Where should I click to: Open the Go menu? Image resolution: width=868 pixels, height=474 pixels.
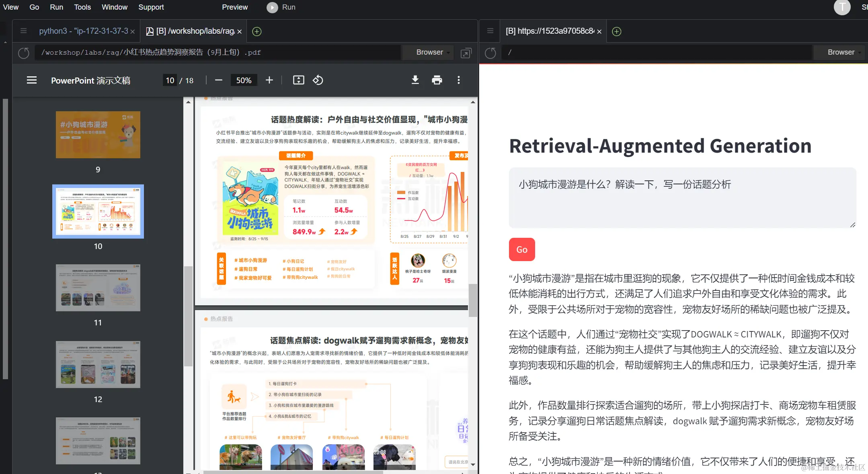(34, 7)
